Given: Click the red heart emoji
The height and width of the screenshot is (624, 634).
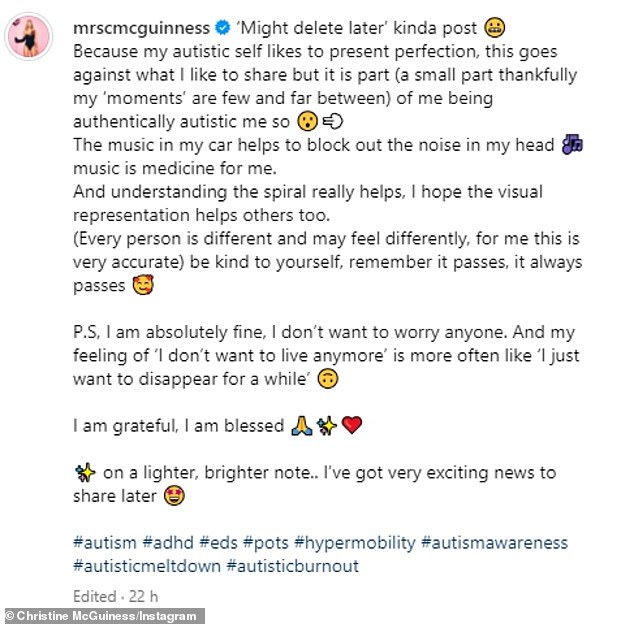Looking at the screenshot, I should [352, 425].
